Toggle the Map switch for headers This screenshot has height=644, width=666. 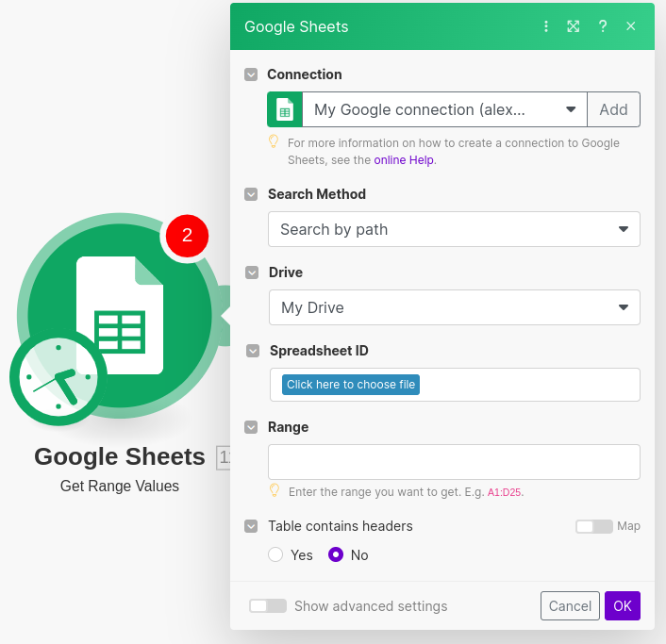tap(593, 526)
